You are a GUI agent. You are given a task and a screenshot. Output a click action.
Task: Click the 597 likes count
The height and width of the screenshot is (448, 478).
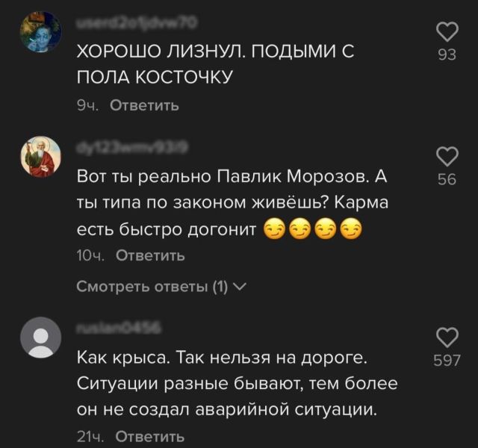pos(447,361)
